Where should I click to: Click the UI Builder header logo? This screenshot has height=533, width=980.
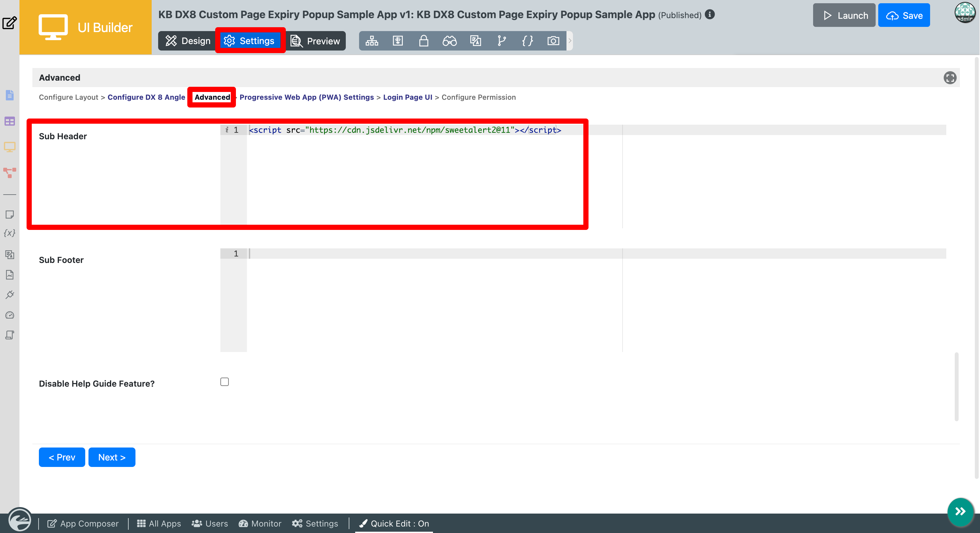[86, 28]
